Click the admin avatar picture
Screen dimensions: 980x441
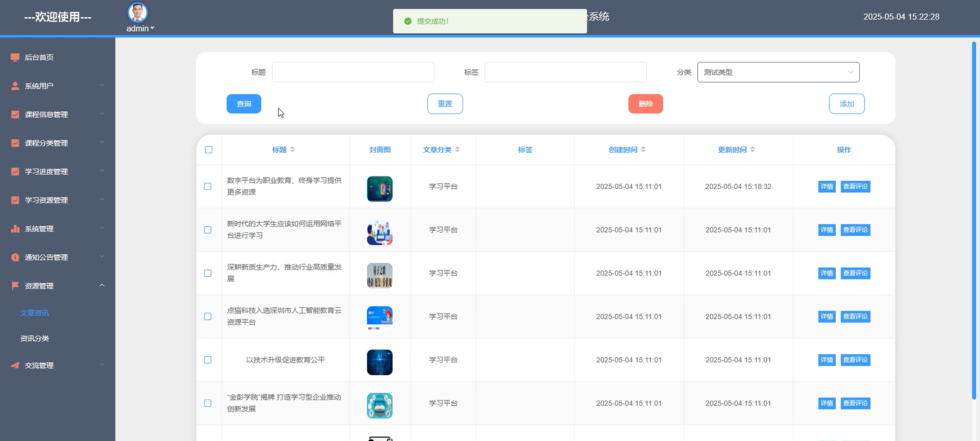137,13
